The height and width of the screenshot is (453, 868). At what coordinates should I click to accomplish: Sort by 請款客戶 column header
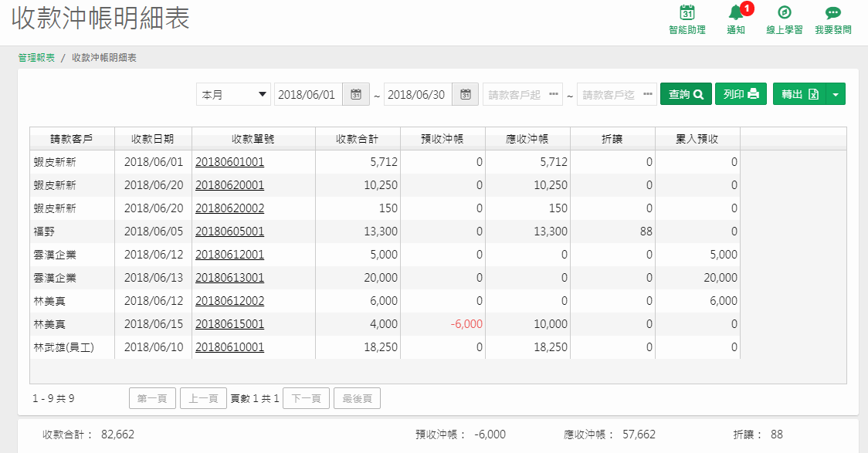click(x=72, y=139)
